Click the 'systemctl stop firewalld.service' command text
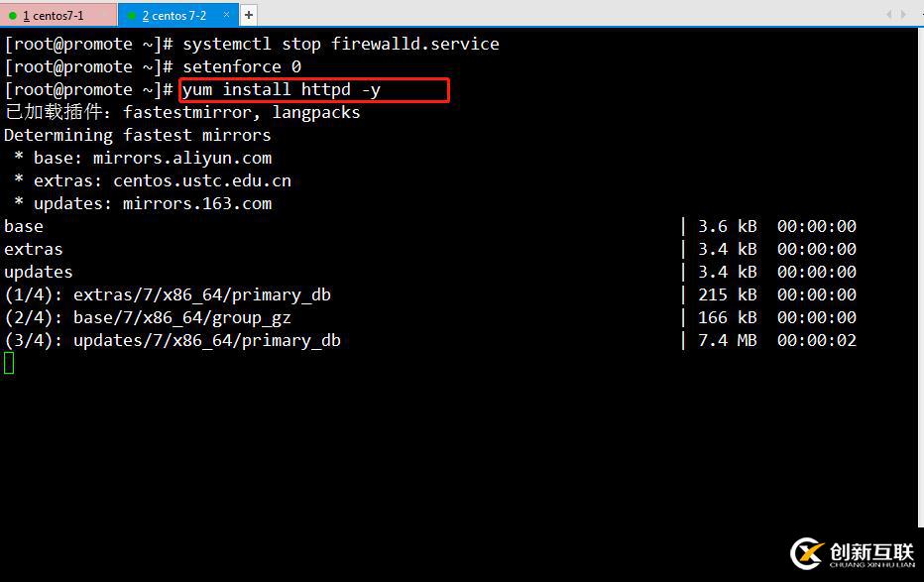Viewport: 924px width, 582px height. pos(341,44)
